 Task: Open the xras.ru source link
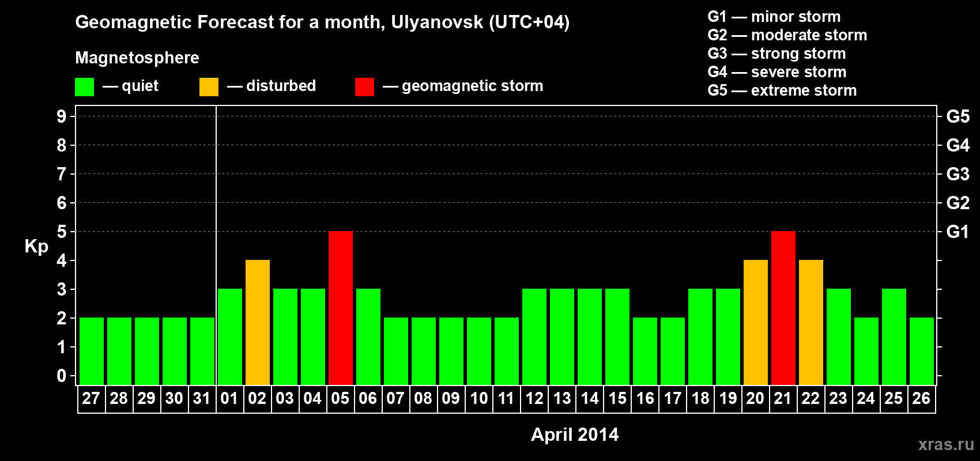click(x=946, y=444)
